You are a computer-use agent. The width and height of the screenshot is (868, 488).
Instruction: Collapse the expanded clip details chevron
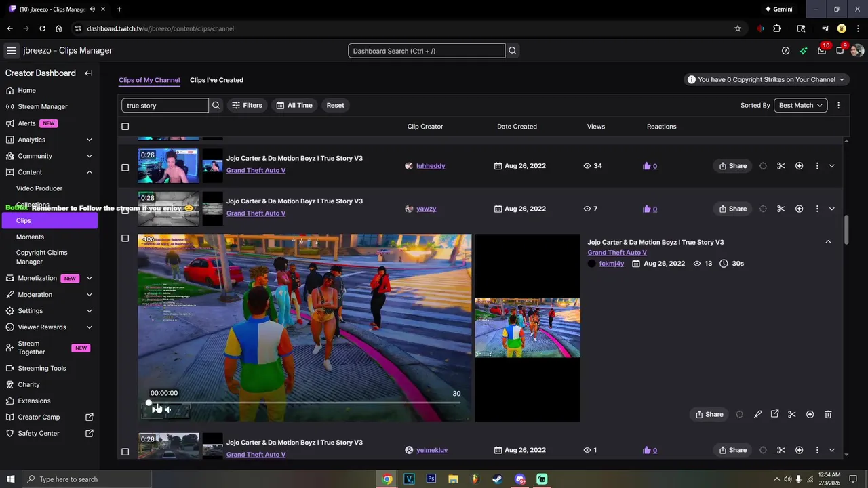(828, 242)
